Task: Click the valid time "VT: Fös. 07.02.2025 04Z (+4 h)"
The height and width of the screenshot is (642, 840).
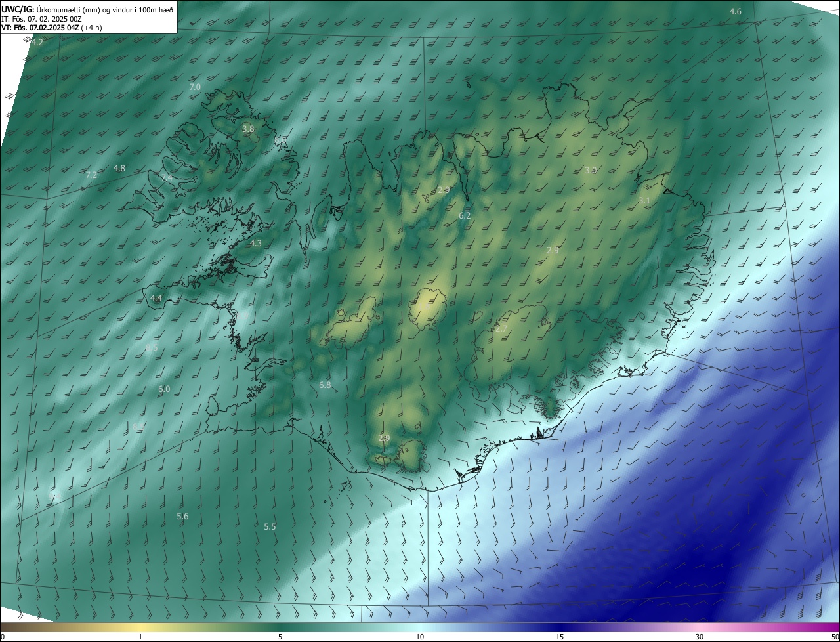Action: [52, 28]
